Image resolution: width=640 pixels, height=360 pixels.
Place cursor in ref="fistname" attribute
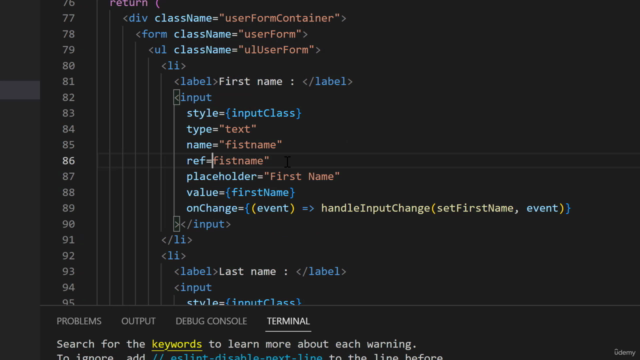[228, 161]
